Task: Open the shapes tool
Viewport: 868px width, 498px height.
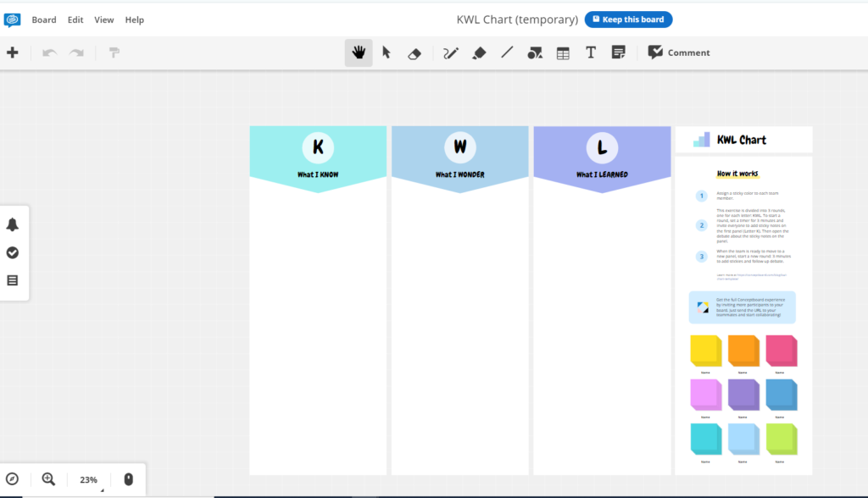Action: point(535,53)
